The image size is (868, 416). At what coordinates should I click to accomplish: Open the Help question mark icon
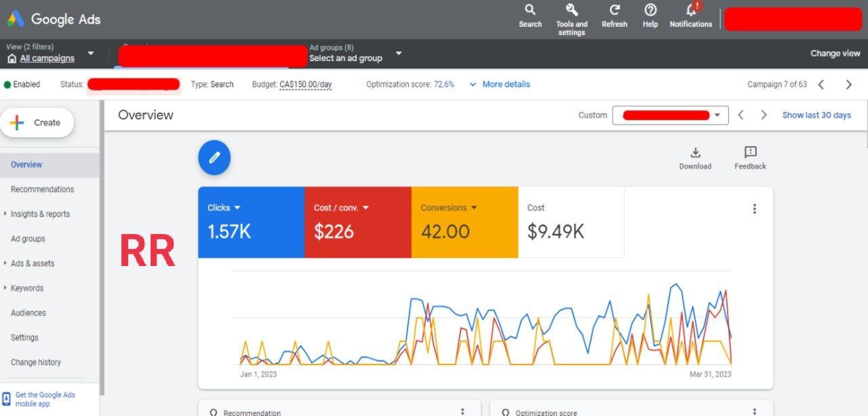tap(650, 10)
